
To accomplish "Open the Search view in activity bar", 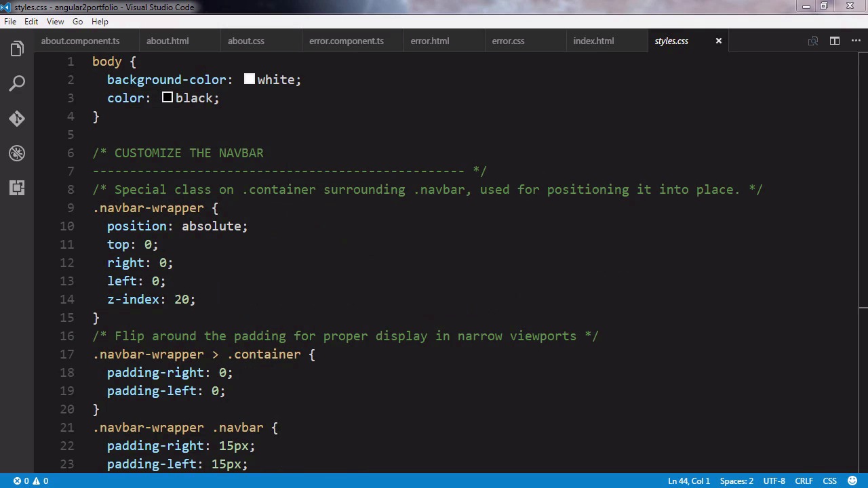I will pyautogui.click(x=17, y=83).
